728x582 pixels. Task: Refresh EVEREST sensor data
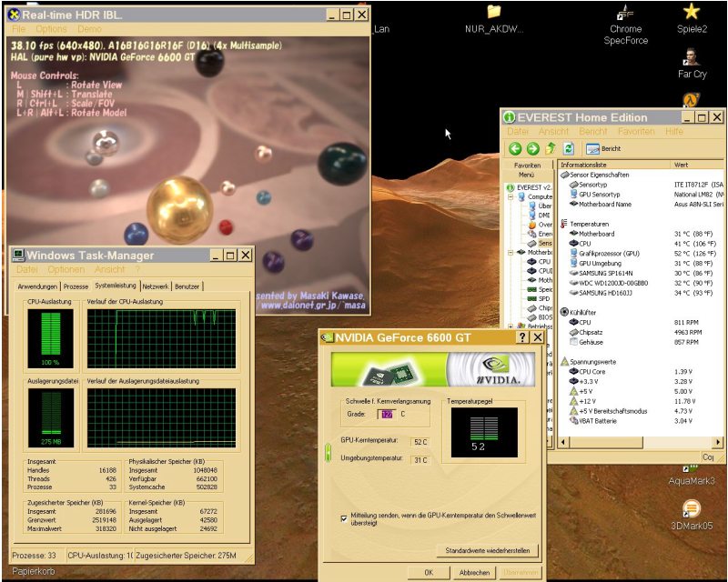[x=568, y=148]
